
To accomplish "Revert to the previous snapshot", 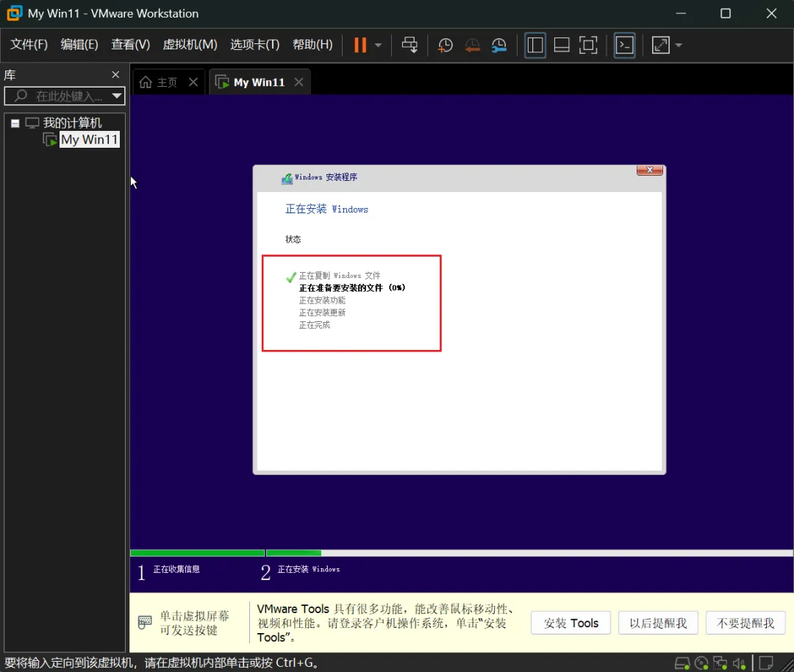I will click(472, 45).
